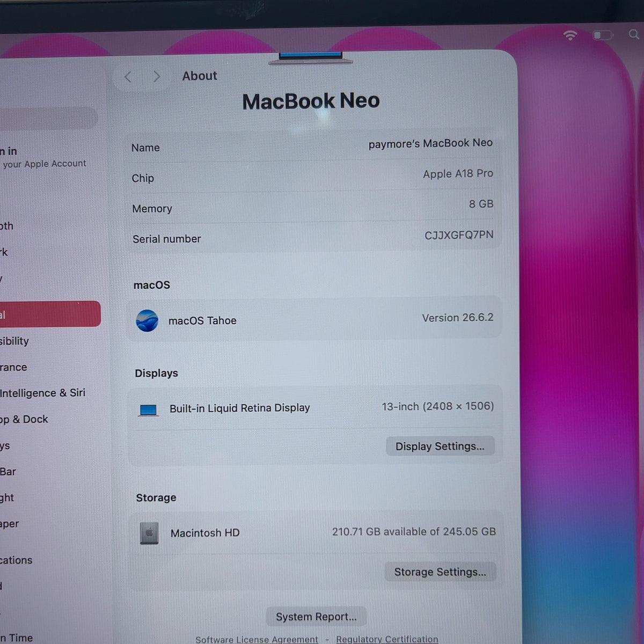The width and height of the screenshot is (644, 644).
Task: Click the Macintosh HD drive icon
Action: (149, 533)
